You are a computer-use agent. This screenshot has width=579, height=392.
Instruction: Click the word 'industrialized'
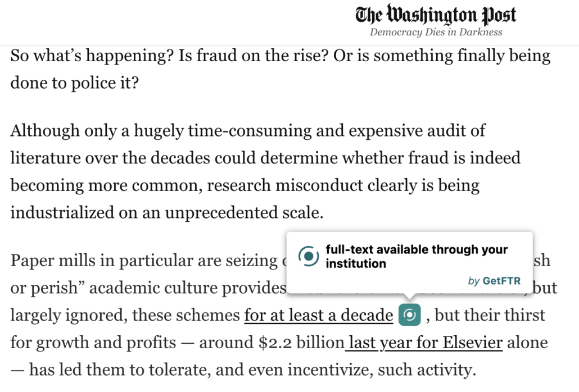click(x=62, y=213)
